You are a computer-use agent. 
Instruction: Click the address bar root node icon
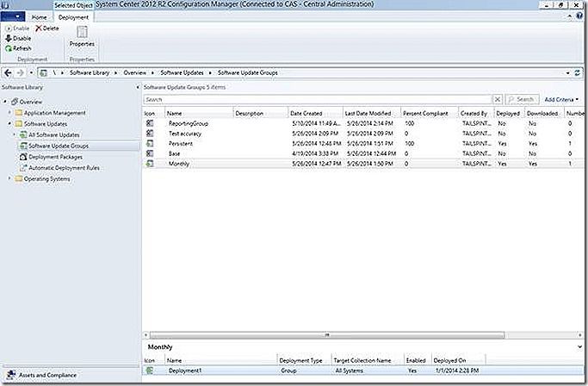[x=44, y=73]
